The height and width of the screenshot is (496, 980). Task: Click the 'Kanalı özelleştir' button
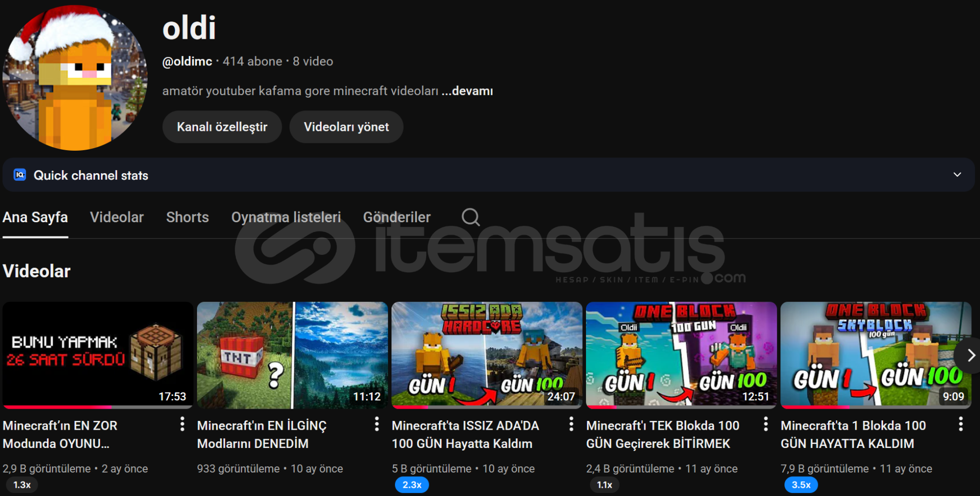(222, 127)
